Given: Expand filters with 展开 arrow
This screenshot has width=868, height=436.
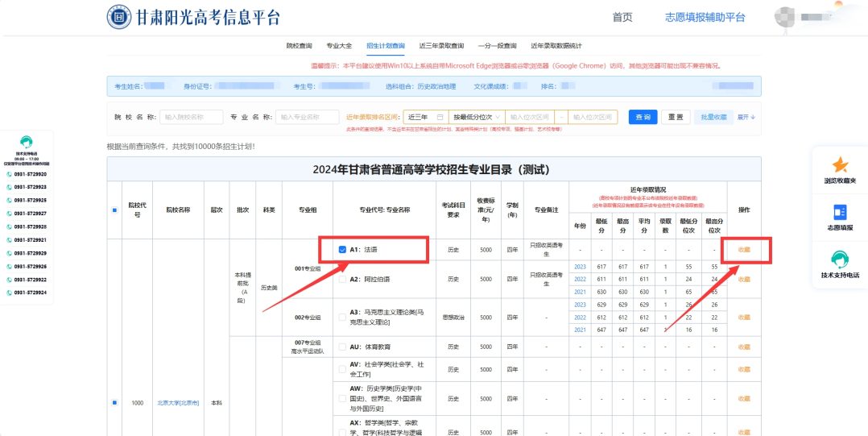Looking at the screenshot, I should 746,117.
